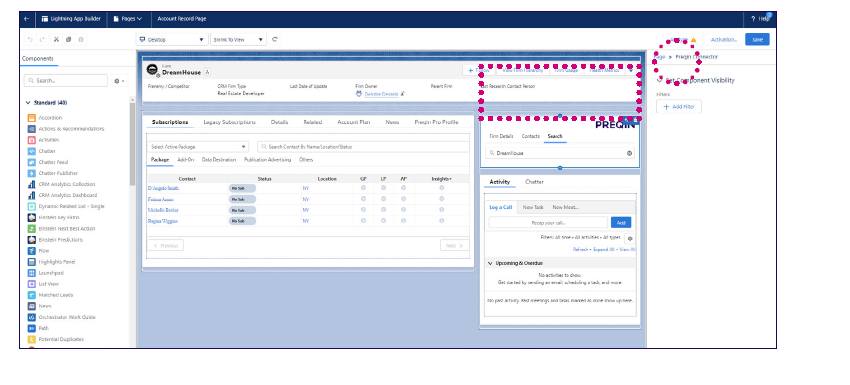
Task: Collapse the Standard components section
Action: tap(28, 103)
